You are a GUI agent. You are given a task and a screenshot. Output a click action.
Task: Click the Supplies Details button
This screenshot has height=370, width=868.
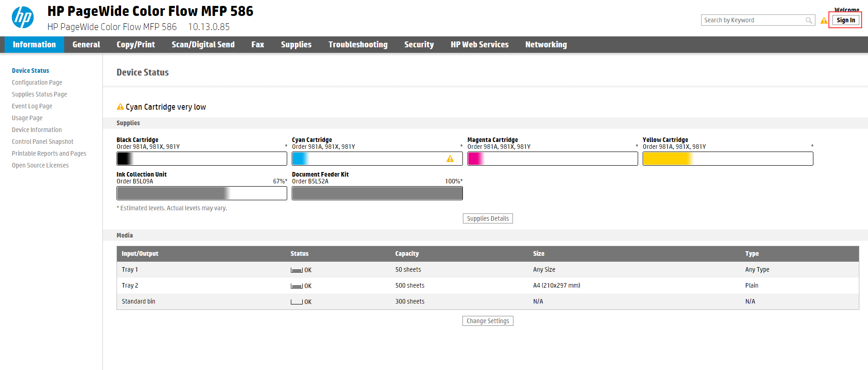[x=487, y=219]
